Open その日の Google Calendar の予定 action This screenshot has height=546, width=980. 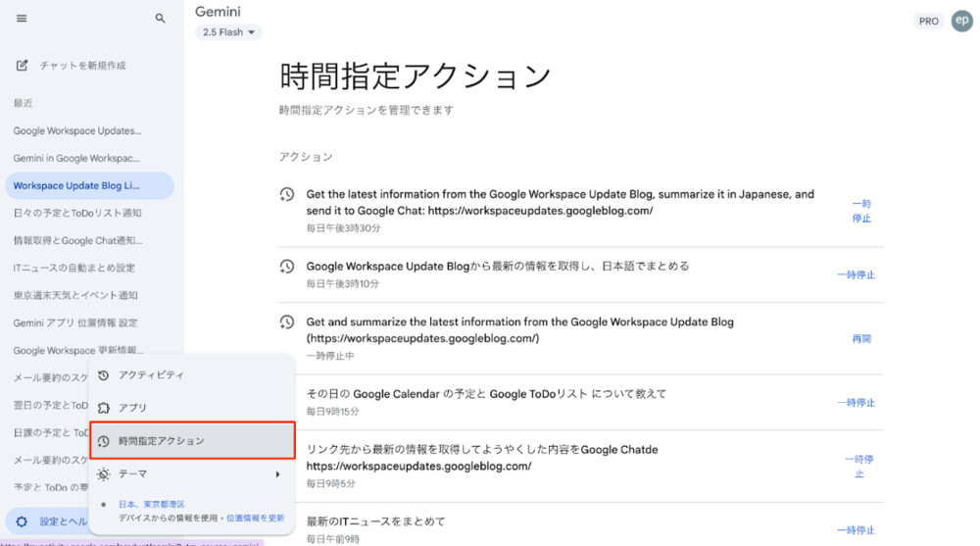pyautogui.click(x=486, y=393)
